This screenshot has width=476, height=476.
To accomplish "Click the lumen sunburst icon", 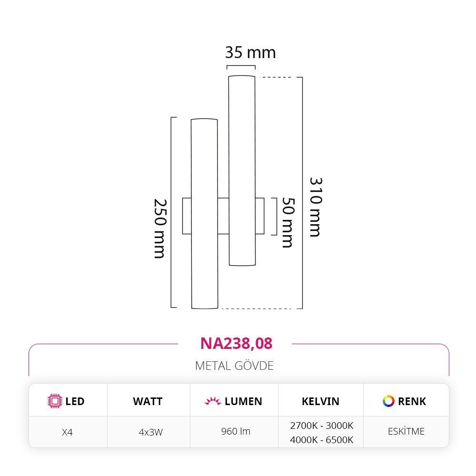I will (x=212, y=401).
